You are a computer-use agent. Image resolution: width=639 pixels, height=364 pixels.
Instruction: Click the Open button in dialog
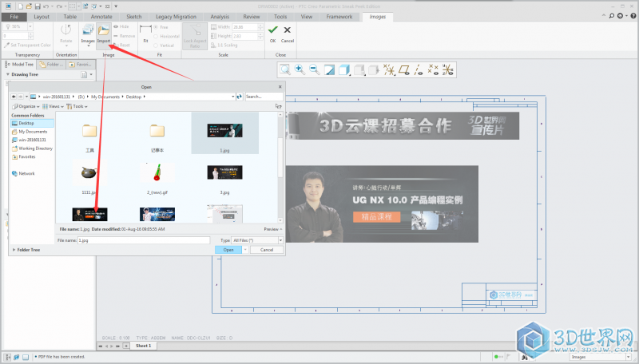pyautogui.click(x=228, y=250)
